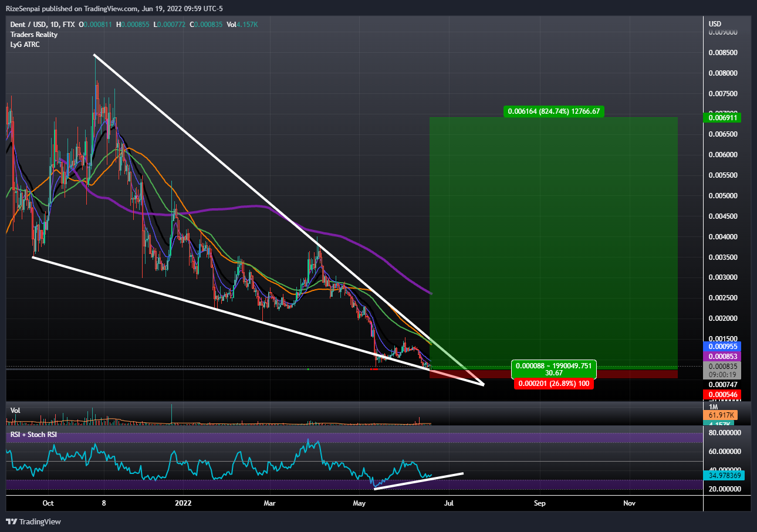
Task: Click the Vol pane label
Action: [x=15, y=411]
